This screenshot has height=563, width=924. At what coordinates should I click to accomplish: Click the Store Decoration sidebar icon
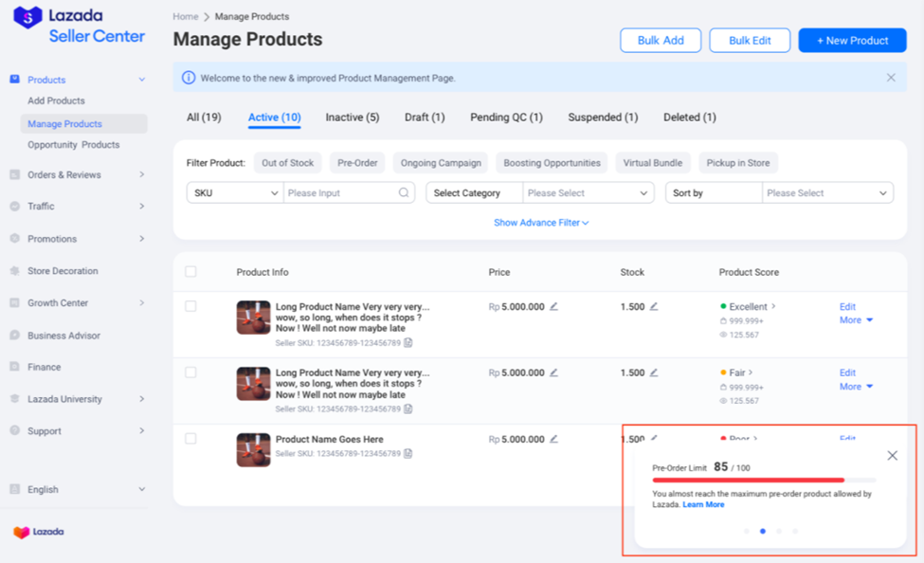coord(15,270)
